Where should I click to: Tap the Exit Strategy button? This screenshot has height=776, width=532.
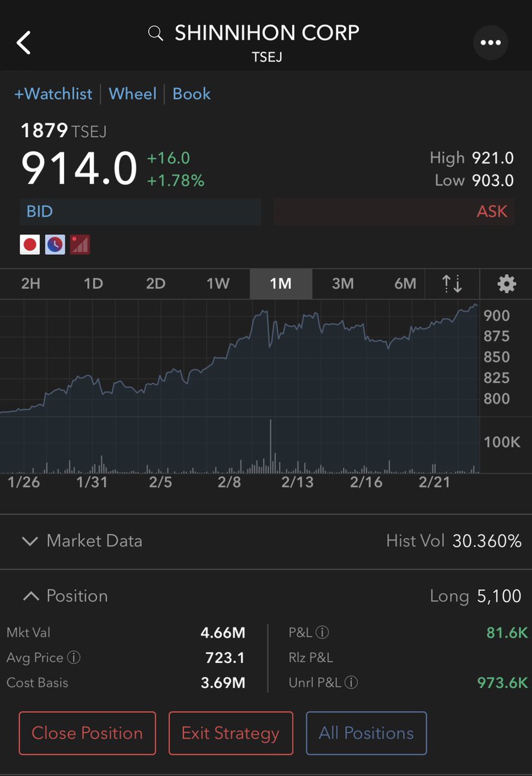point(231,733)
